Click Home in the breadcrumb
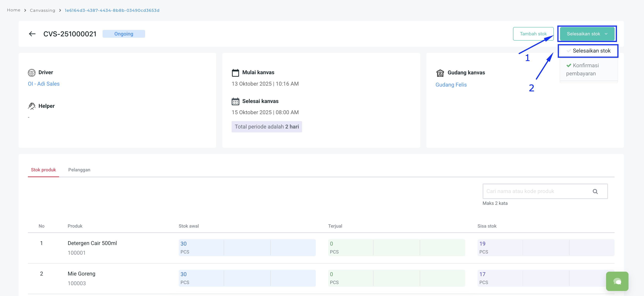The width and height of the screenshot is (644, 296). coord(14,10)
